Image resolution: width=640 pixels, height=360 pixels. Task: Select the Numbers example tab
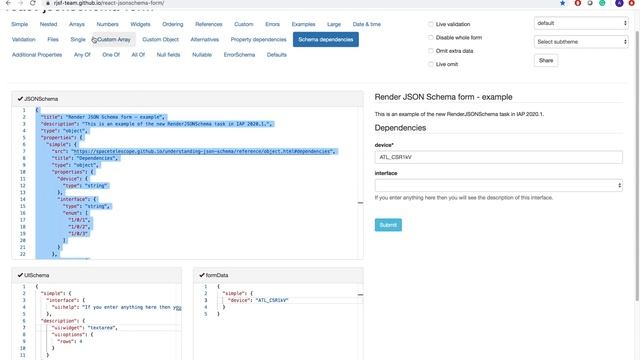[x=107, y=24]
